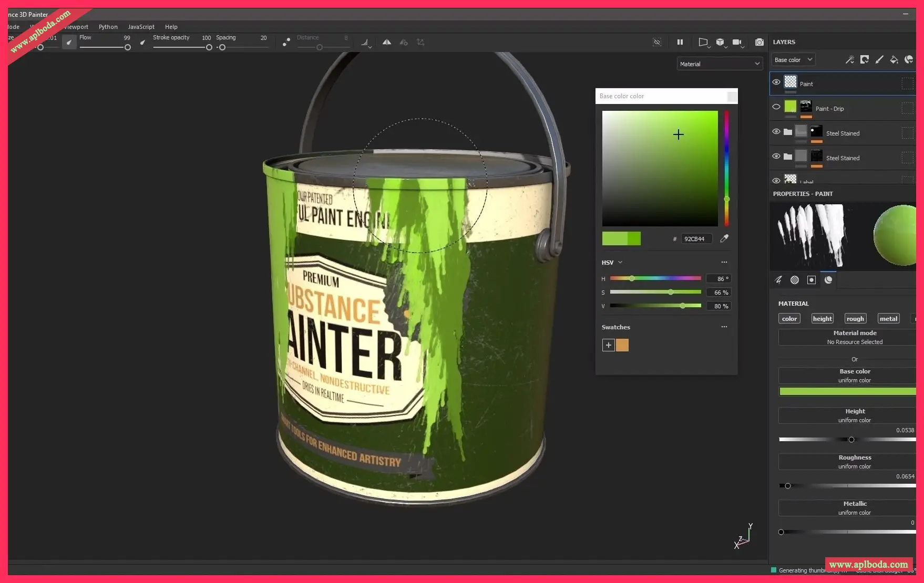Hide the Paint layer visibility eye

point(776,82)
